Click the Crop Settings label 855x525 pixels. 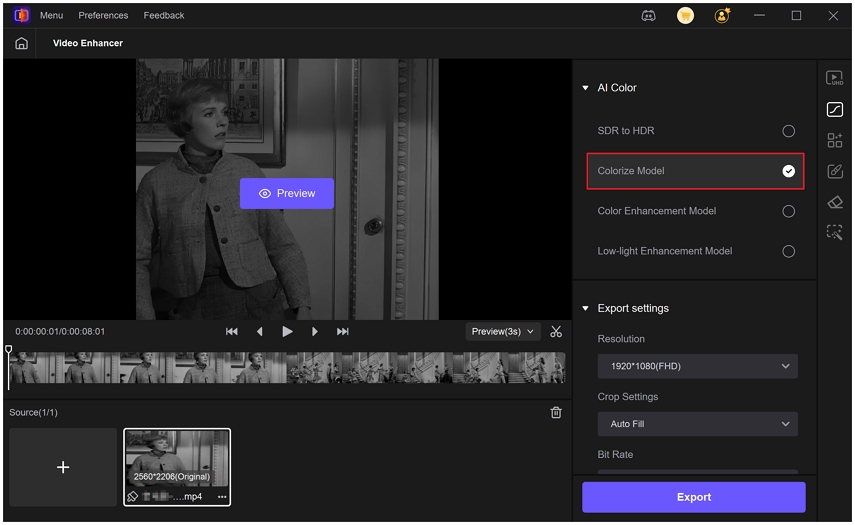pos(628,397)
